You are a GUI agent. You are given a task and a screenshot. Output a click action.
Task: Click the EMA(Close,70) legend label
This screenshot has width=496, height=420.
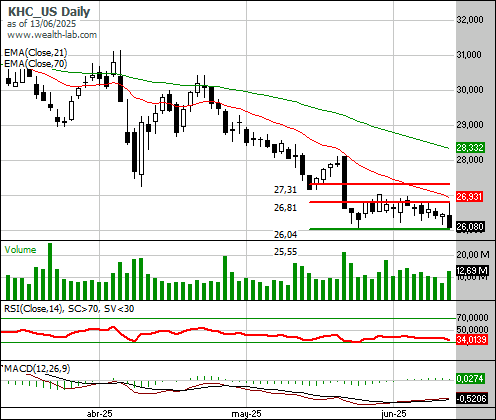click(35, 63)
